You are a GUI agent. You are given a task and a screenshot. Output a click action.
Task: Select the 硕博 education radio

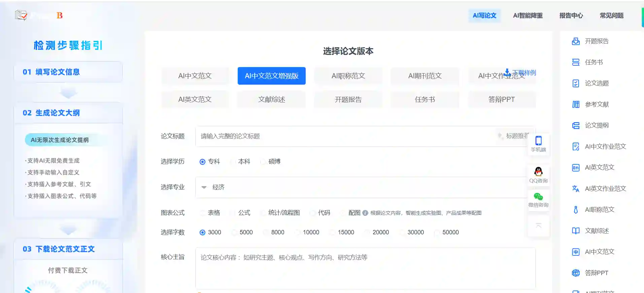(263, 162)
